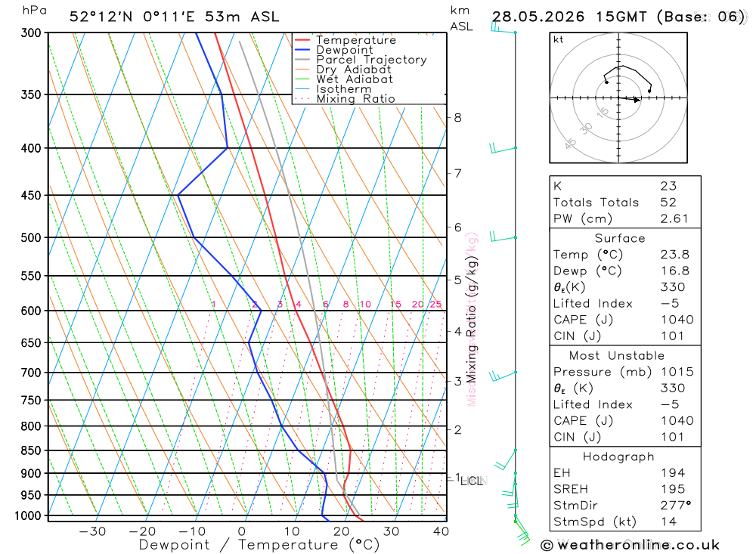The image size is (756, 554).
Task: Click the K index value "23"
Action: point(668,186)
